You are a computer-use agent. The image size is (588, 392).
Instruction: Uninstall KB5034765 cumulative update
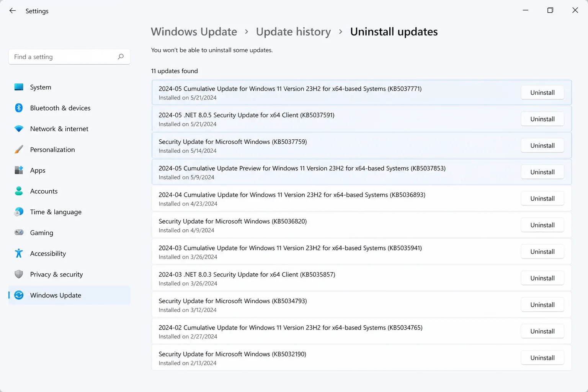542,331
